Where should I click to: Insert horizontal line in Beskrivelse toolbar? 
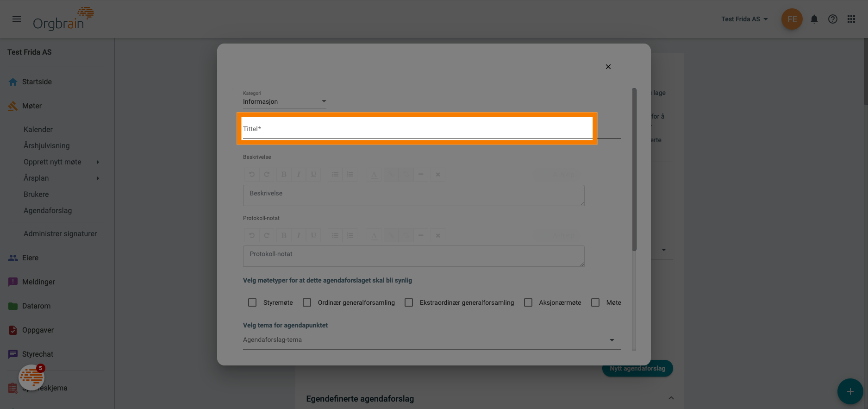pyautogui.click(x=421, y=175)
